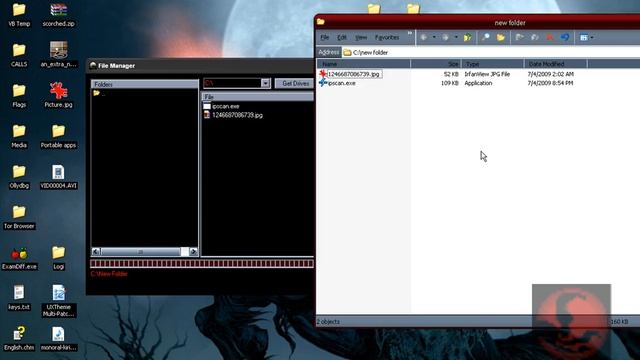Click the File column header in File Manager
Screen dimensions: 640x360
258,97
